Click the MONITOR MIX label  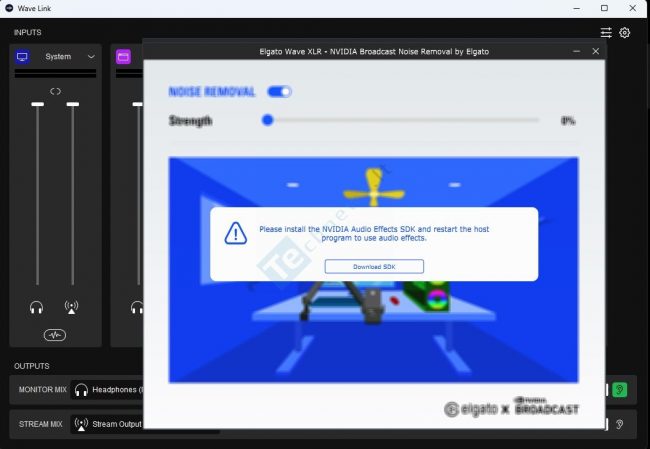(43, 390)
